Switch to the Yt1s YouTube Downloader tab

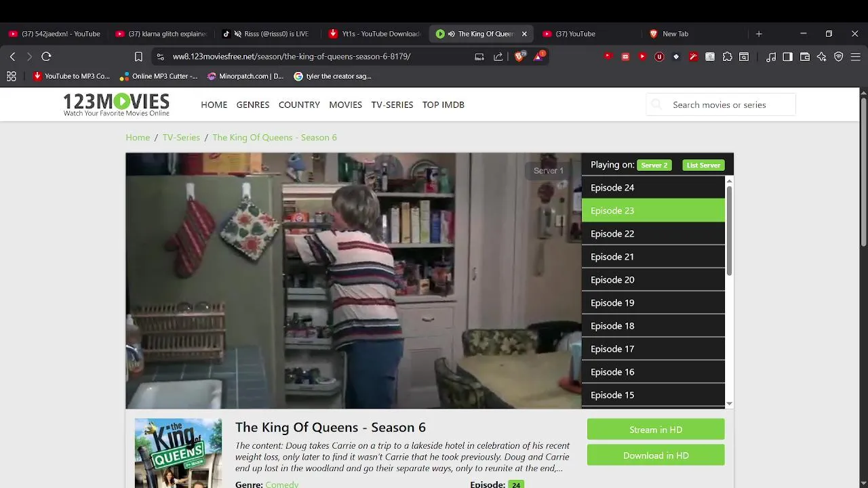(375, 34)
